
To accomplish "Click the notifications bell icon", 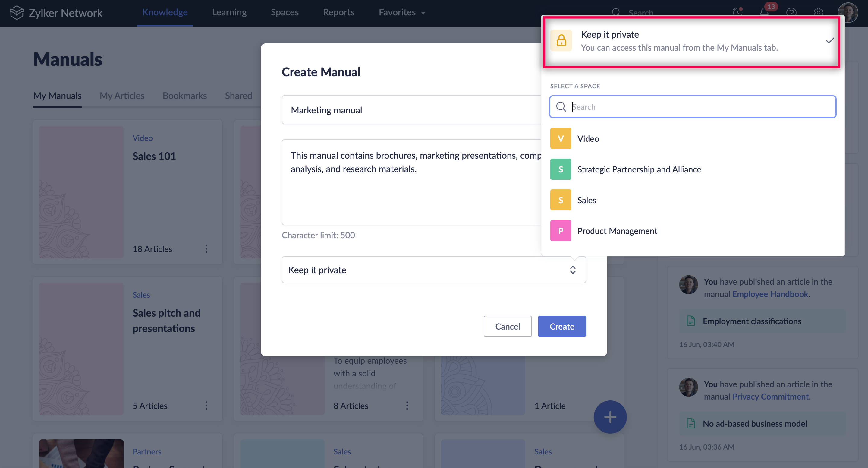I will tap(764, 12).
